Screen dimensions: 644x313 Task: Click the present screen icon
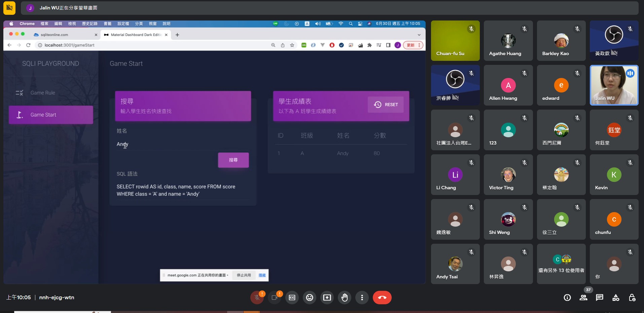(327, 298)
